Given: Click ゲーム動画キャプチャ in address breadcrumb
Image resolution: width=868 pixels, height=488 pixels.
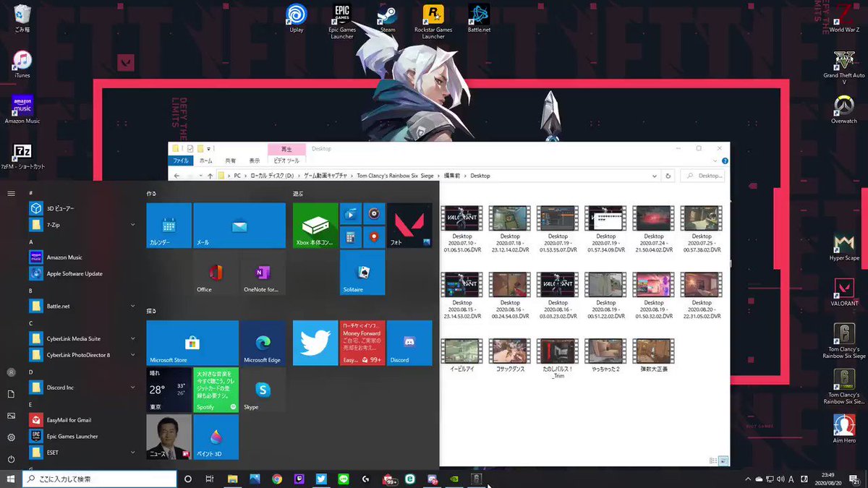Looking at the screenshot, I should pyautogui.click(x=325, y=176).
